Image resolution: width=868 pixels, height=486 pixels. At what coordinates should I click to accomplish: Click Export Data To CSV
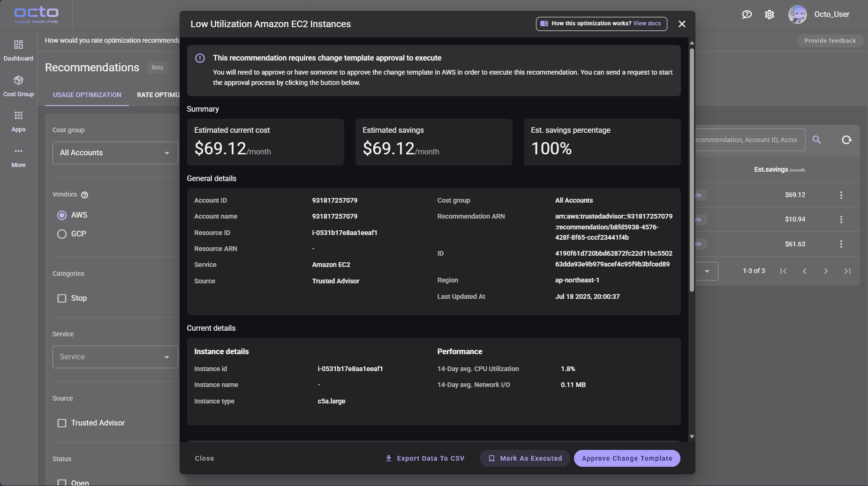point(425,458)
